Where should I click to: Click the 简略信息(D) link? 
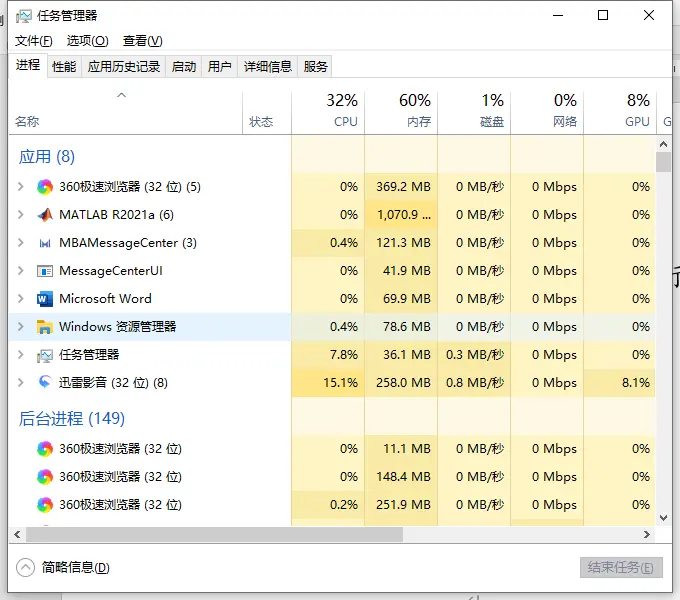point(75,567)
